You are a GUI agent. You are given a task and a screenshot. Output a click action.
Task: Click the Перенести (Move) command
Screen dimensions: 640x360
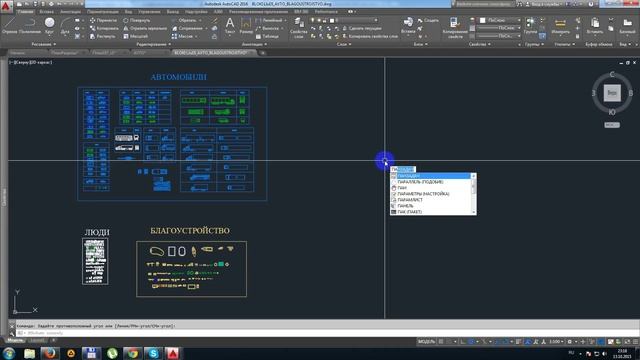tap(103, 20)
